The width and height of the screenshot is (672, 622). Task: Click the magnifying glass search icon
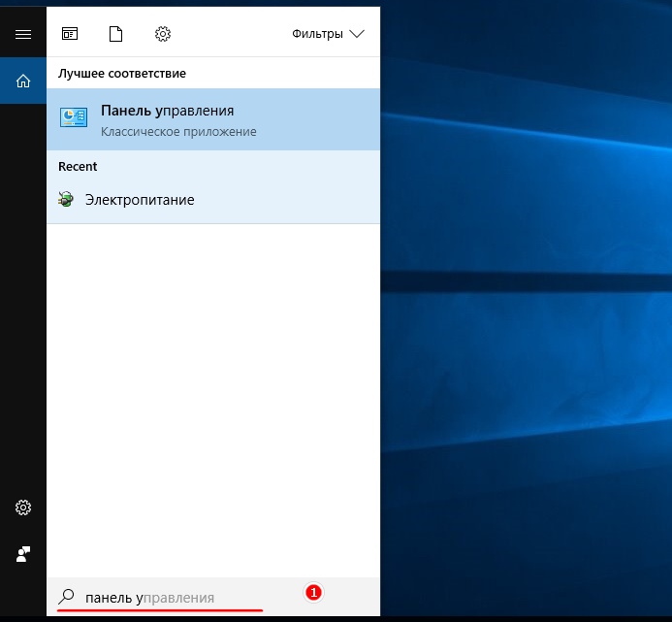click(67, 596)
